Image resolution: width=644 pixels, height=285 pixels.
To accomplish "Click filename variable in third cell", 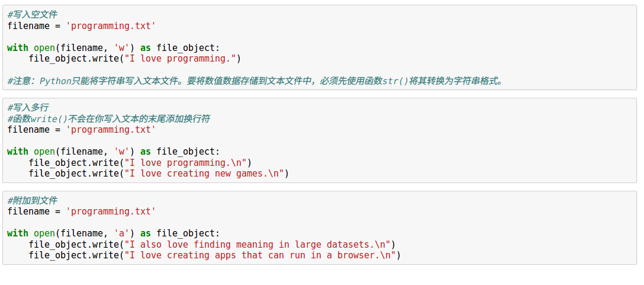I will click(x=28, y=212).
